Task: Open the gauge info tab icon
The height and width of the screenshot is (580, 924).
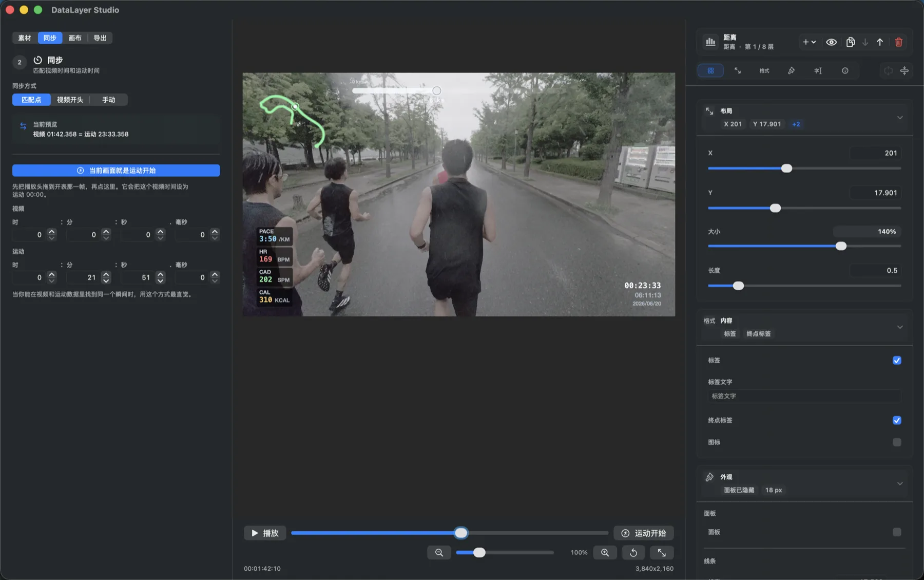Action: (845, 70)
